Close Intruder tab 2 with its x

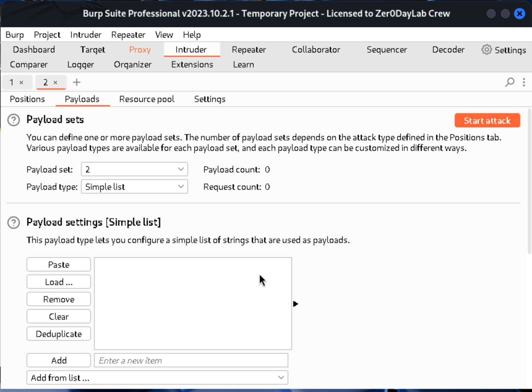point(55,83)
